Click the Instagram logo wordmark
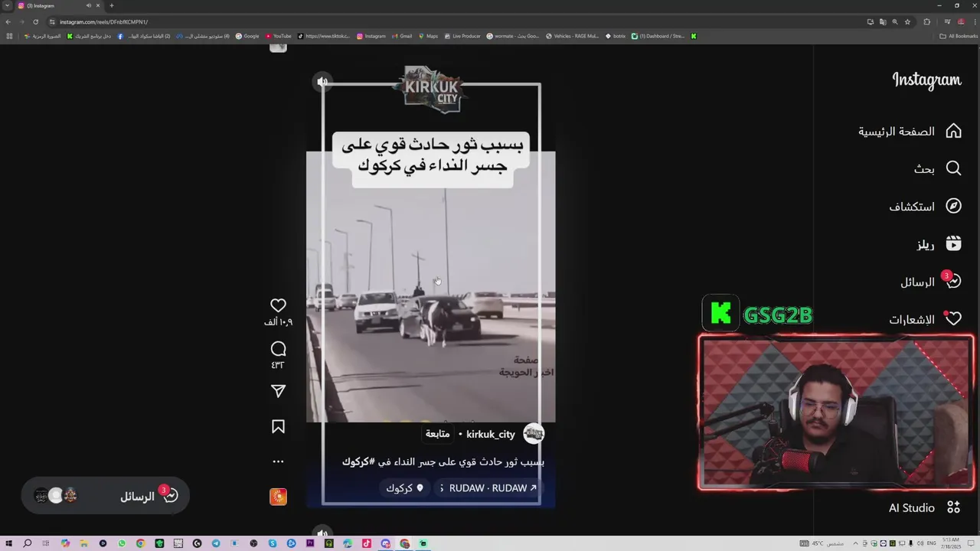Viewport: 980px width, 551px height. tap(926, 80)
